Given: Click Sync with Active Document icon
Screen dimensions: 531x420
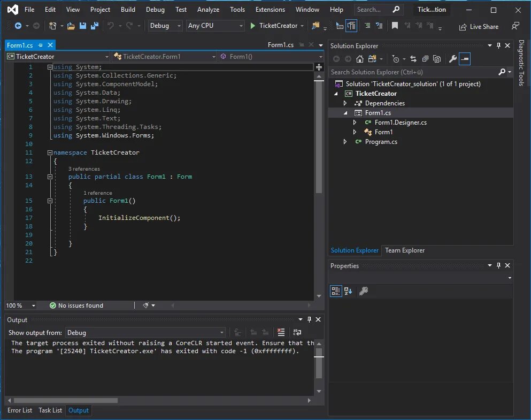Looking at the screenshot, I should (x=413, y=59).
